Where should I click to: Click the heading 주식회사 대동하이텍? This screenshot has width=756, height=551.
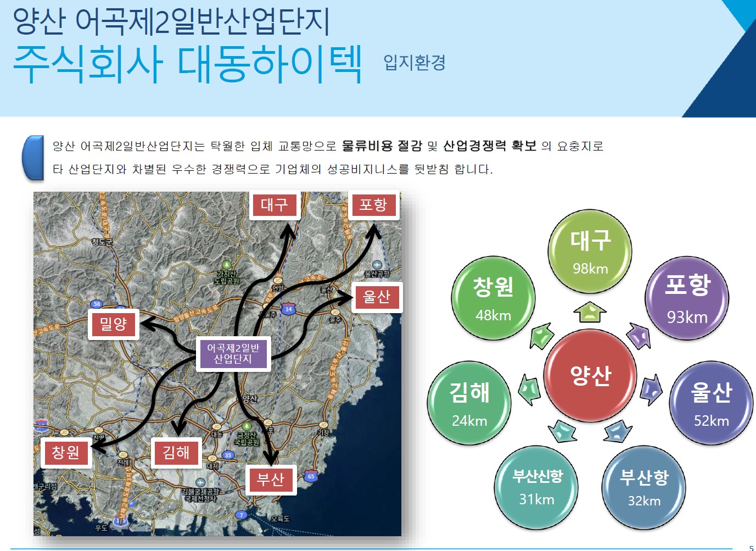coord(187,64)
